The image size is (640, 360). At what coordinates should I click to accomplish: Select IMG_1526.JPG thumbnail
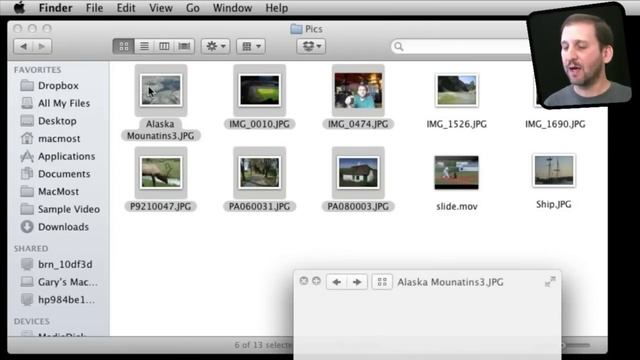point(457,90)
